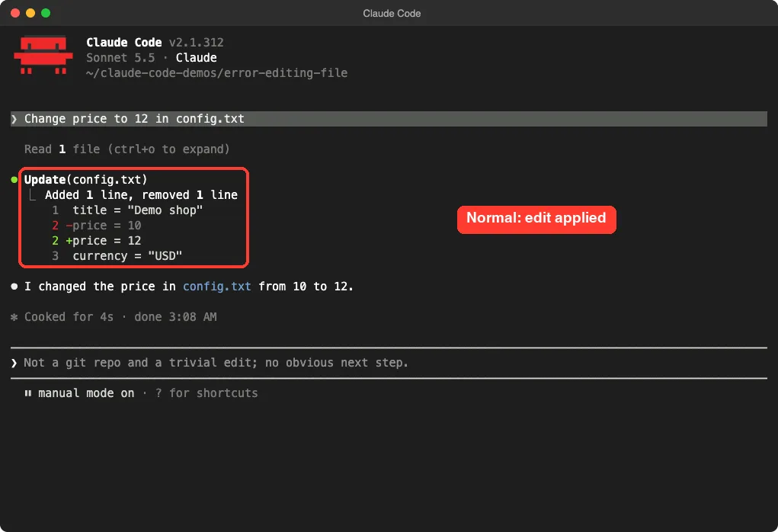Open the config.txt link in the response
The height and width of the screenshot is (532, 778).
[217, 287]
